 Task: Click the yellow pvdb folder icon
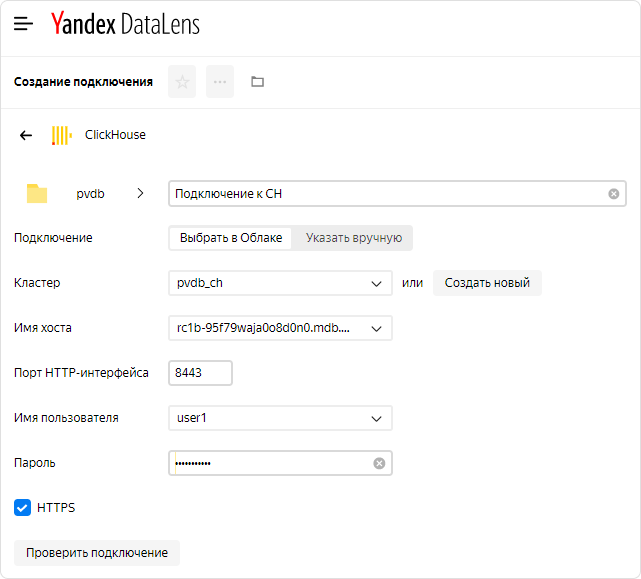pyautogui.click(x=37, y=193)
